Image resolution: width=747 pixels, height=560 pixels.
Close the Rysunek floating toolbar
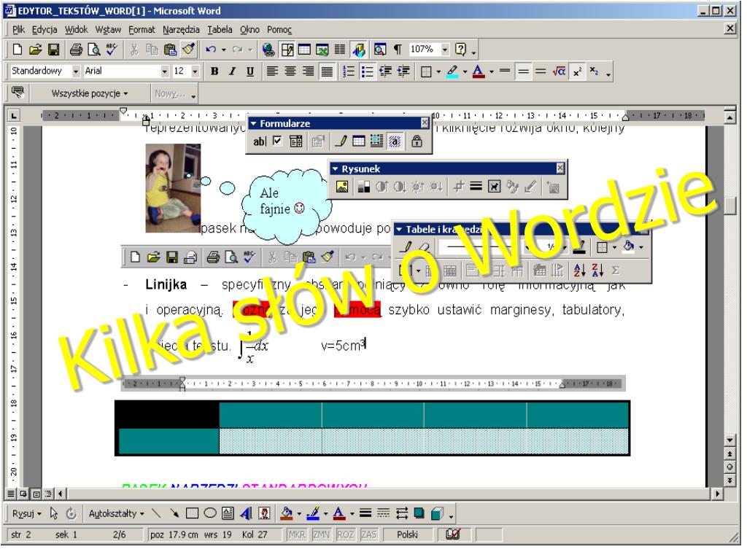click(560, 168)
